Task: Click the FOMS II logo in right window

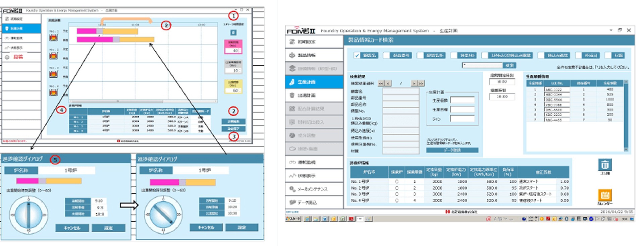Action: [x=301, y=30]
